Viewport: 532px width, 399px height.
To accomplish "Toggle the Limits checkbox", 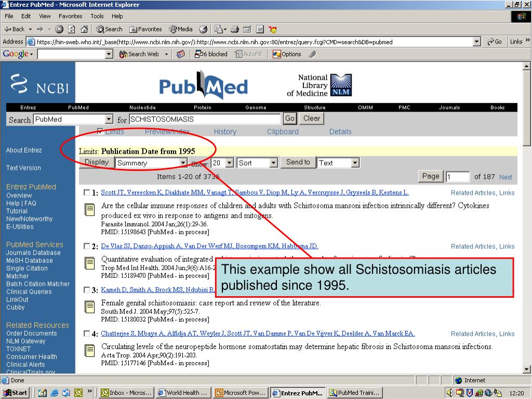I will (x=100, y=131).
